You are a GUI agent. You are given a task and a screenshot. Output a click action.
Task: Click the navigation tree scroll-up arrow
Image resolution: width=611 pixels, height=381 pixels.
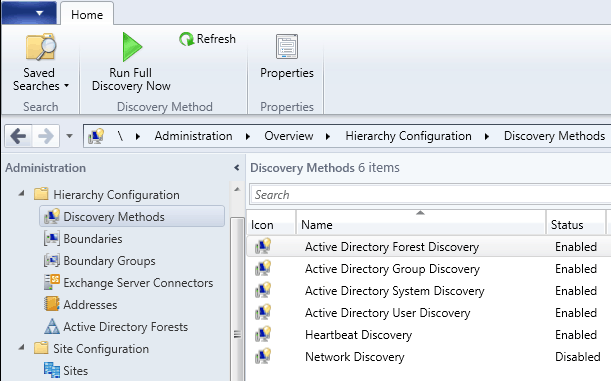(237, 189)
